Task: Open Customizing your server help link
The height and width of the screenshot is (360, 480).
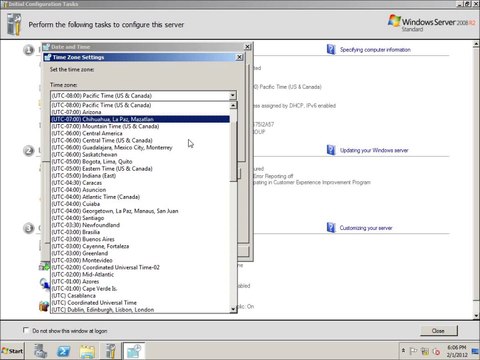Action: [366, 228]
